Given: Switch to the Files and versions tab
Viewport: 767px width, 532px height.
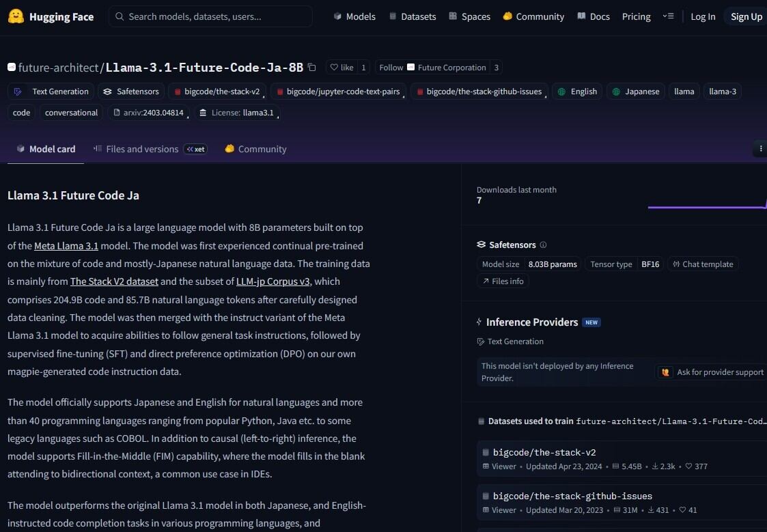Looking at the screenshot, I should point(150,149).
